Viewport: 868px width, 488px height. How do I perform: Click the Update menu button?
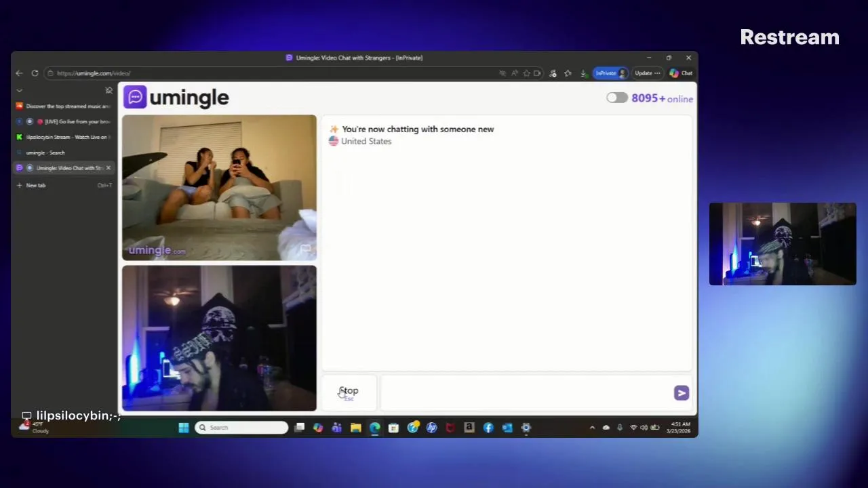coord(647,73)
